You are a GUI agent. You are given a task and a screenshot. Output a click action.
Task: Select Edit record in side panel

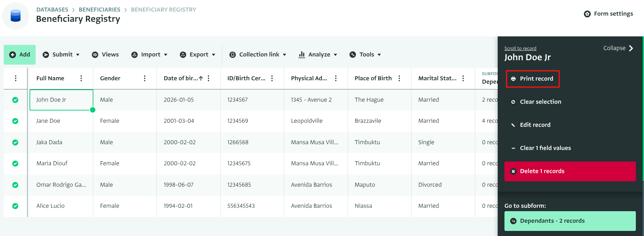point(535,125)
